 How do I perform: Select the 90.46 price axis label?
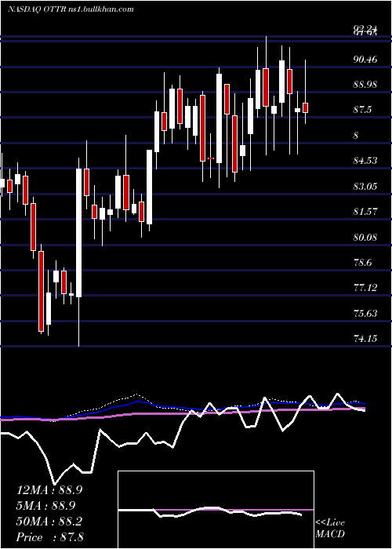point(365,60)
